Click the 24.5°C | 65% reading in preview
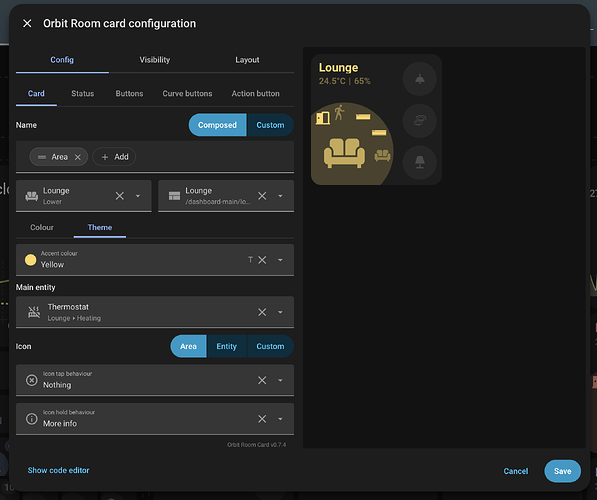This screenshot has width=597, height=500. click(x=345, y=81)
